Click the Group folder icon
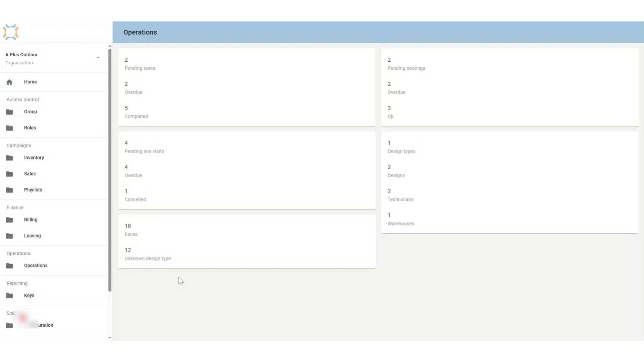The height and width of the screenshot is (362, 644). [9, 112]
